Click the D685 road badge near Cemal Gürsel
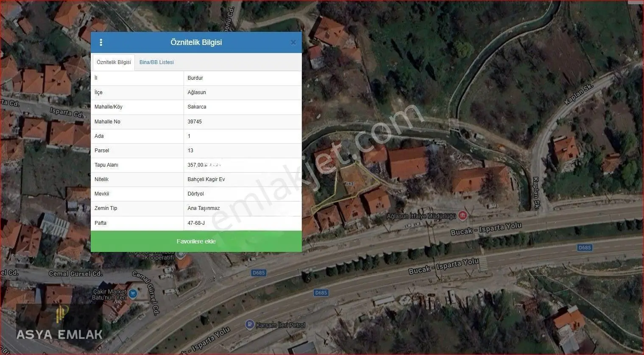This screenshot has height=355, width=644. [x=259, y=273]
